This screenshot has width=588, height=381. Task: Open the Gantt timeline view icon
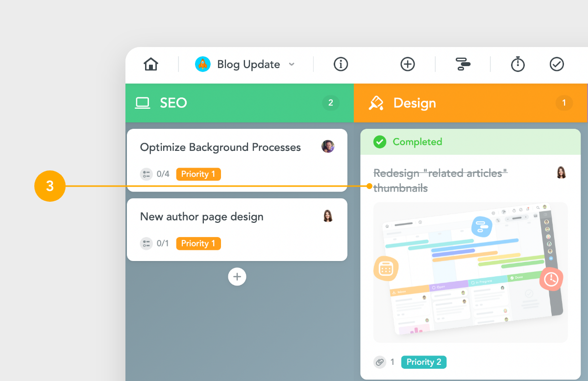pos(463,64)
